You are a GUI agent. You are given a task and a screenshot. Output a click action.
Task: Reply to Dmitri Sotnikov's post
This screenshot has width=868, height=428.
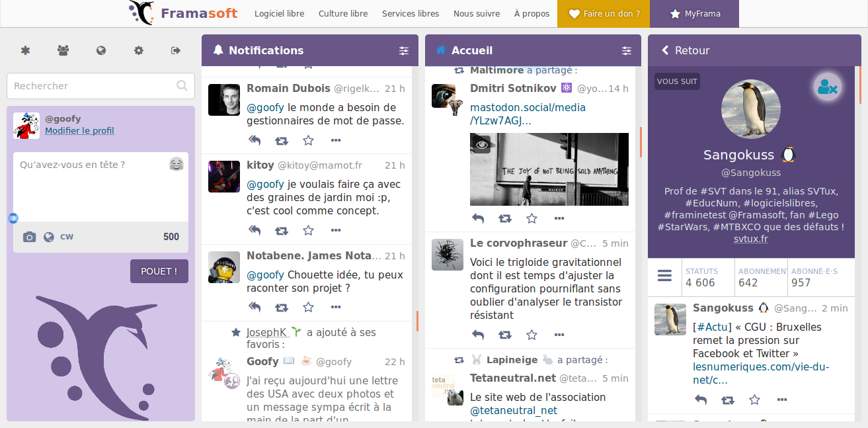click(x=478, y=218)
